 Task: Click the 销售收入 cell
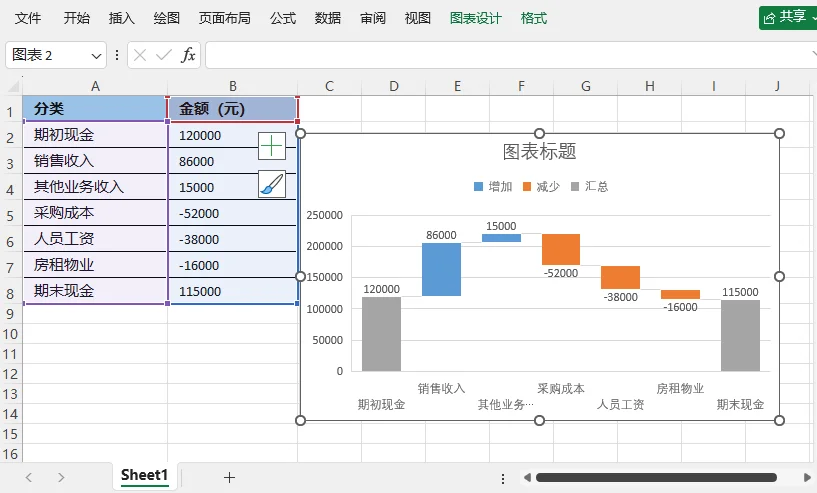(95, 161)
